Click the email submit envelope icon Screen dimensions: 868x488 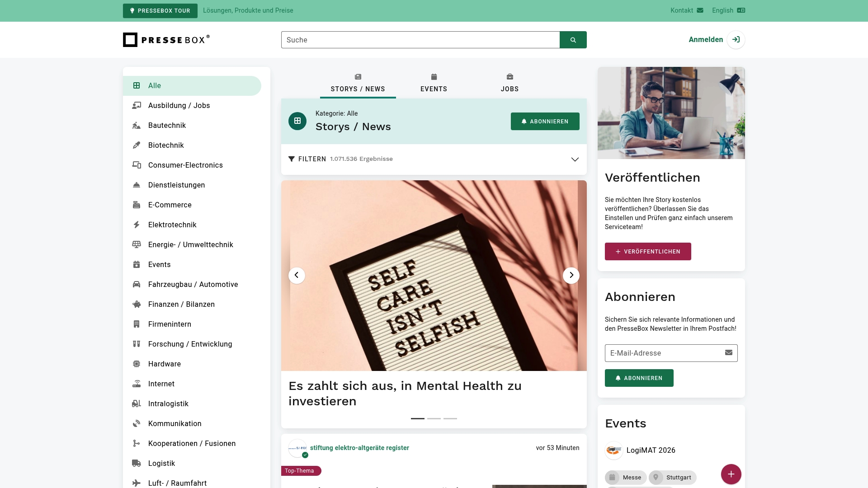point(729,353)
